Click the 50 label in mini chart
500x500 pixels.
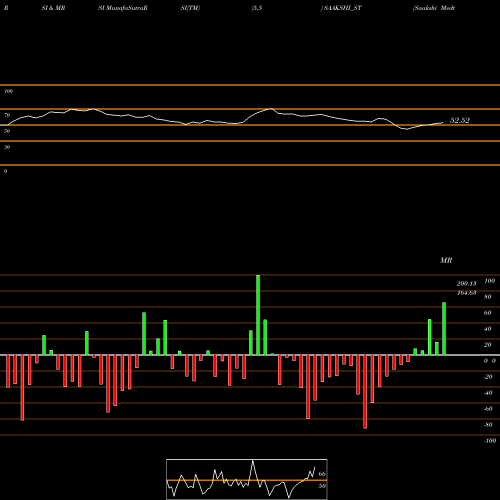322,486
